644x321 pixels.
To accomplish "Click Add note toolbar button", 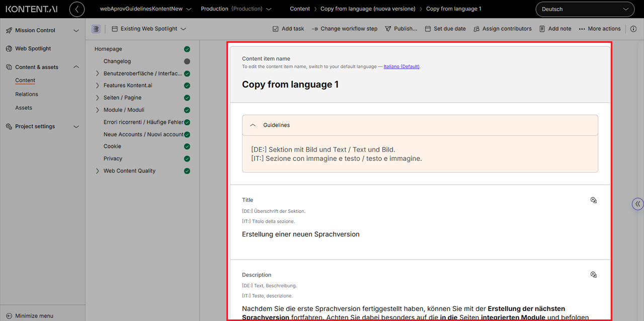I will pos(555,29).
